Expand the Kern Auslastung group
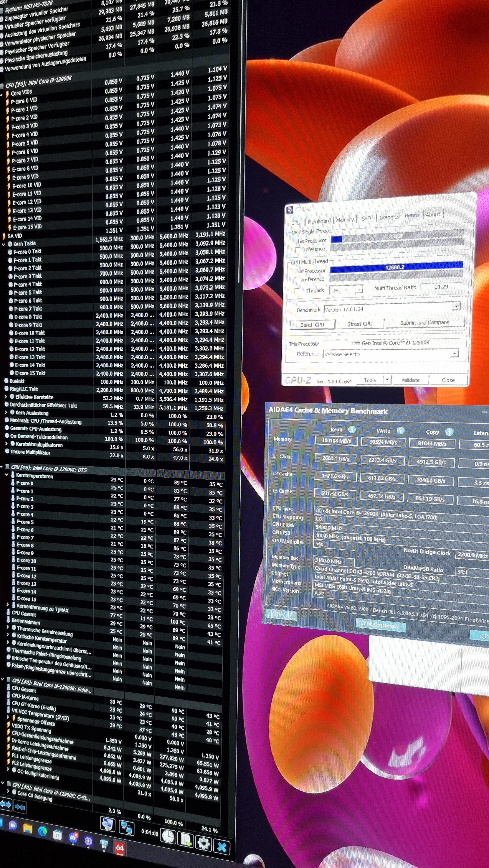 click(6, 412)
